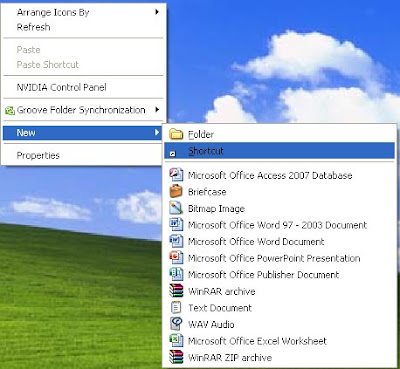Click the Folder icon in New submenu
This screenshot has height=369, width=400.
176,134
